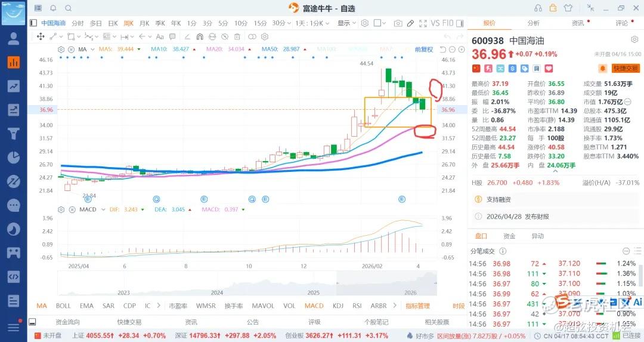Open the code editor sidebar icon
The image size is (644, 342).
[14, 276]
